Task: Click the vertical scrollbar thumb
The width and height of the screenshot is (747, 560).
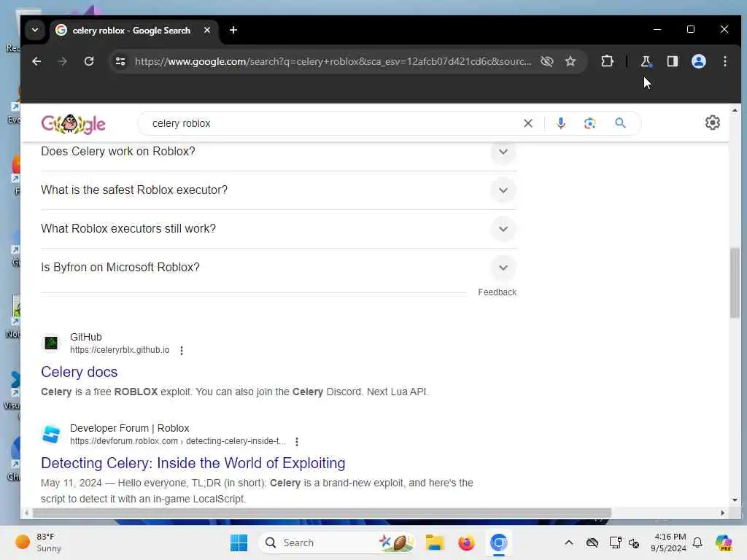Action: [x=735, y=284]
